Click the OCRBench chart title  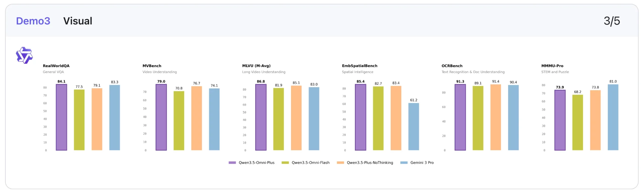click(452, 66)
